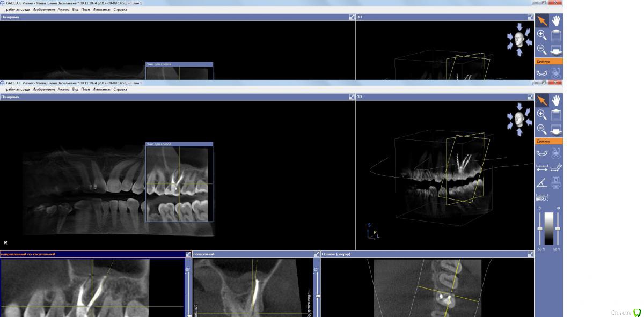Maximize the 3D view panel

coord(530,97)
